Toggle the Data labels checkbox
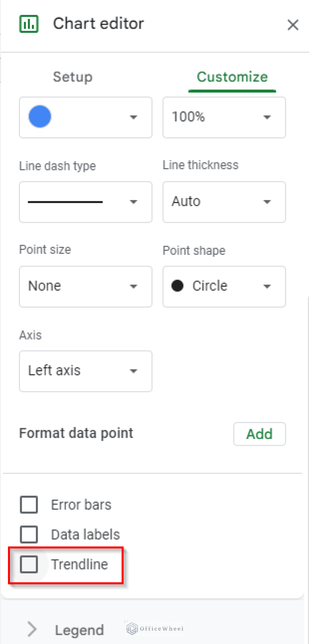 click(29, 534)
